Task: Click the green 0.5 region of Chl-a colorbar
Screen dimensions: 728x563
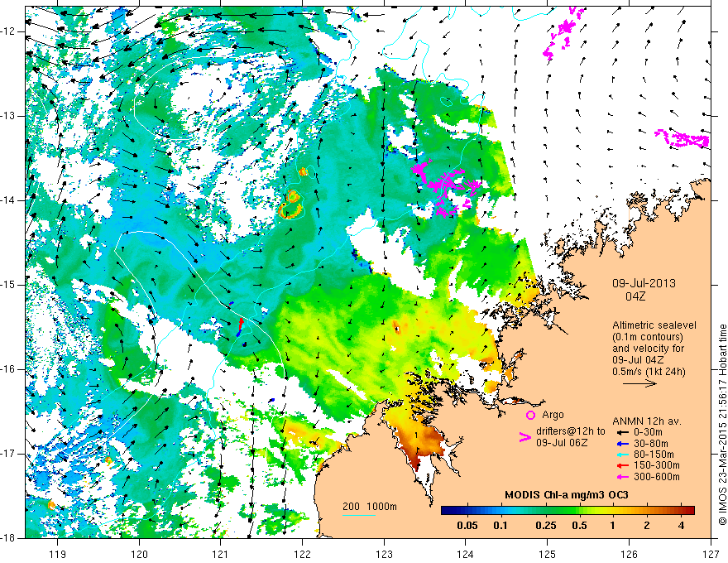Action: coord(579,511)
